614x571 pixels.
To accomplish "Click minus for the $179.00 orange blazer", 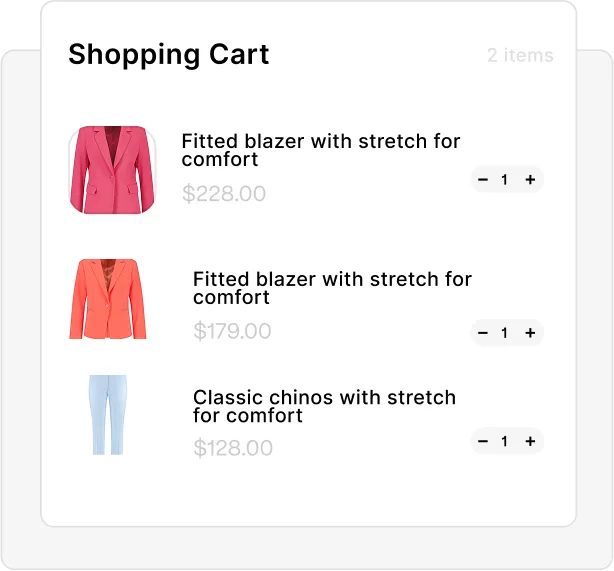I will tap(483, 333).
